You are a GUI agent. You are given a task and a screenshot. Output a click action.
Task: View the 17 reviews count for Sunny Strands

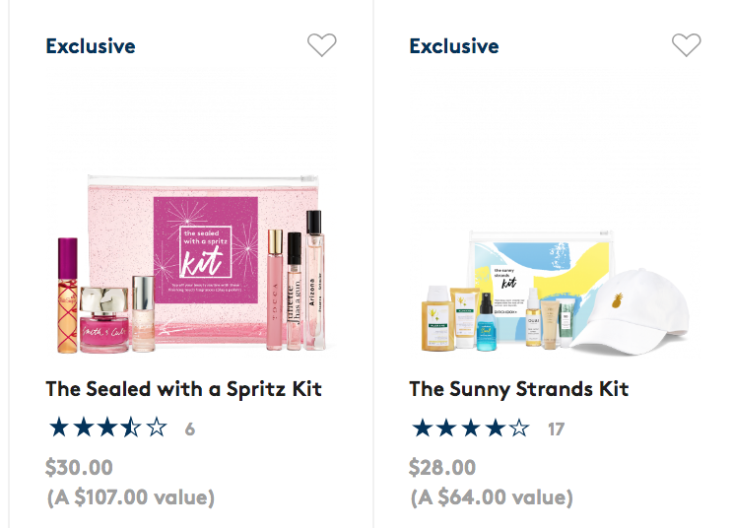click(556, 430)
